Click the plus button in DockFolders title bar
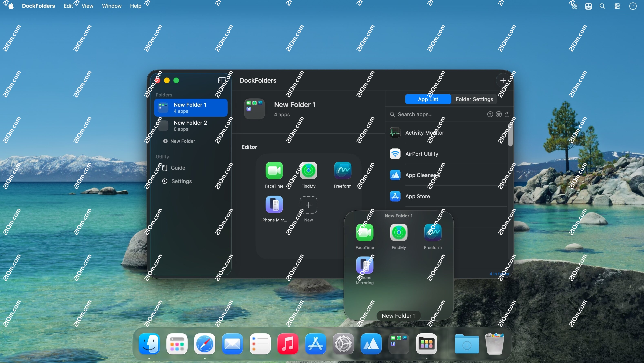 tap(503, 80)
